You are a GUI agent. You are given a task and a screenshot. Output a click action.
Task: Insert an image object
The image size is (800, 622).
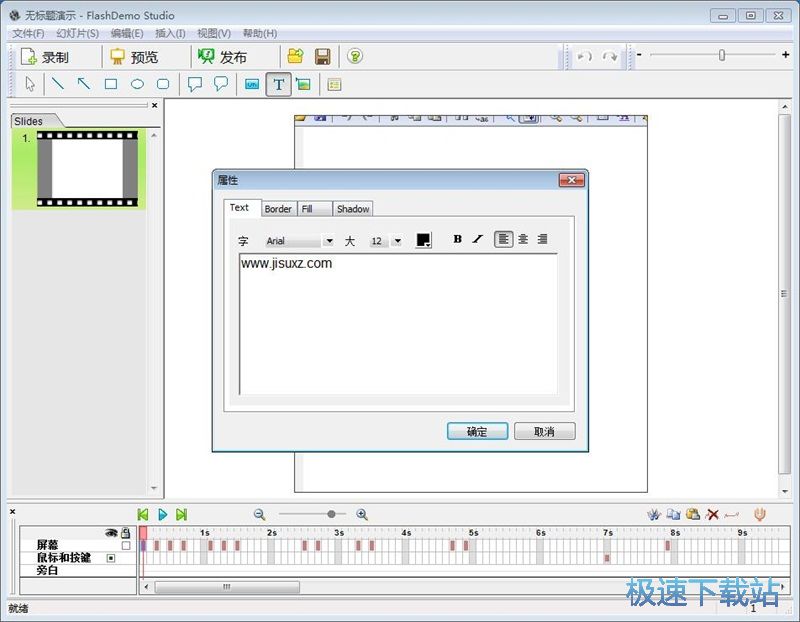pyautogui.click(x=303, y=85)
